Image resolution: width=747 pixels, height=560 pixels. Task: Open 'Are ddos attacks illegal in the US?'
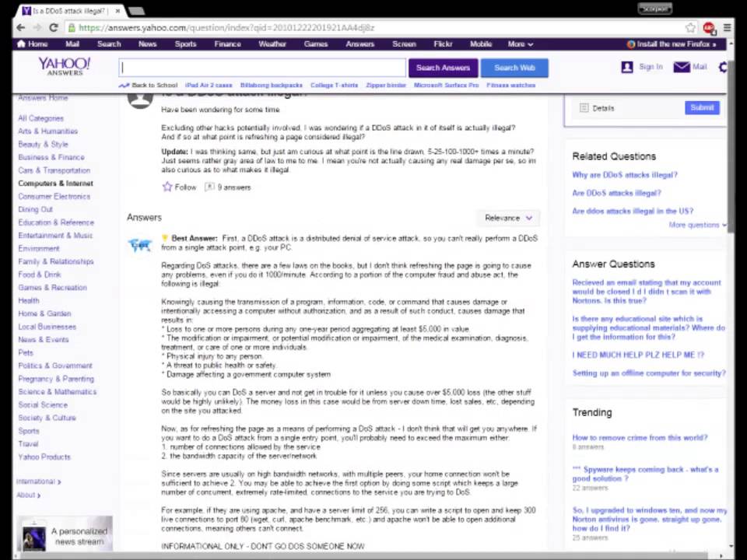click(633, 211)
